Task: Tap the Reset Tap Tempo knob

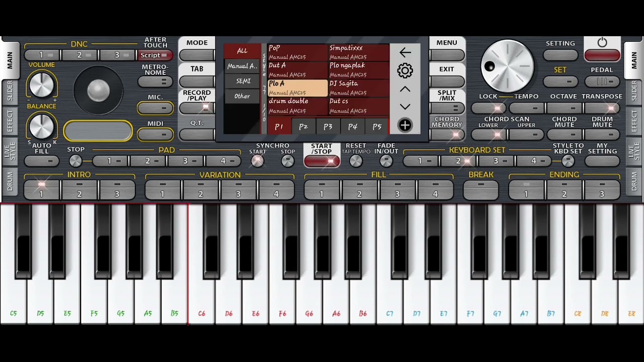Action: click(356, 161)
